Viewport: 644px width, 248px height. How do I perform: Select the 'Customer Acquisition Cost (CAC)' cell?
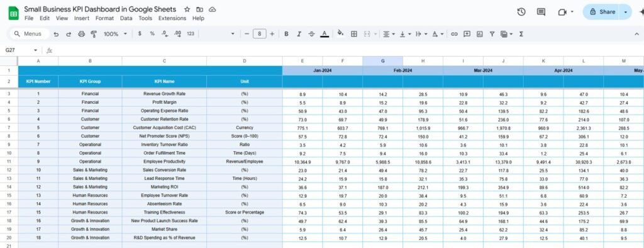click(x=164, y=128)
